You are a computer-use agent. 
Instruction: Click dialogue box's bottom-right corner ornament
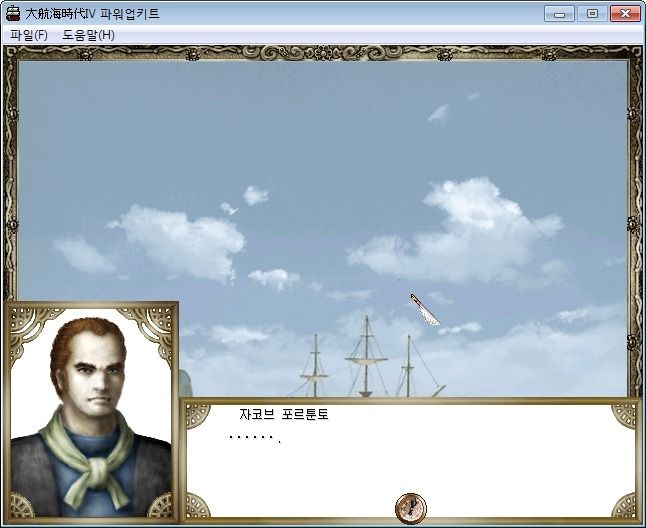[x=623, y=505]
